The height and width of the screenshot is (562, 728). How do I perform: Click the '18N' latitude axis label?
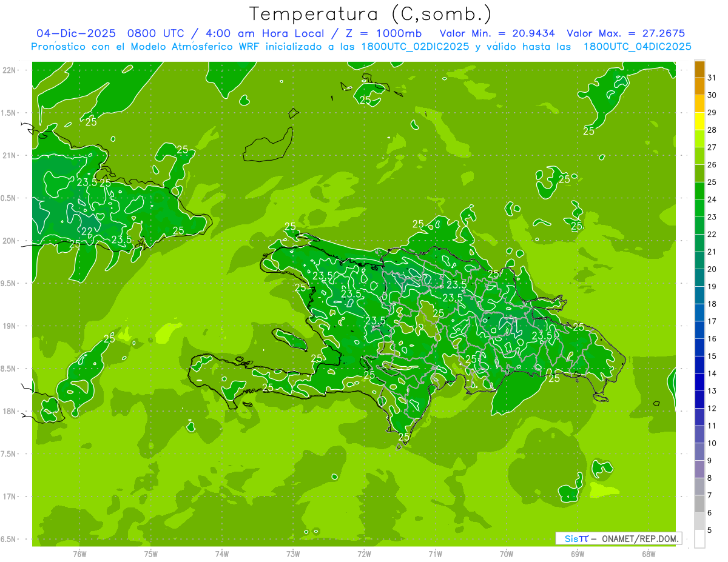coord(8,411)
